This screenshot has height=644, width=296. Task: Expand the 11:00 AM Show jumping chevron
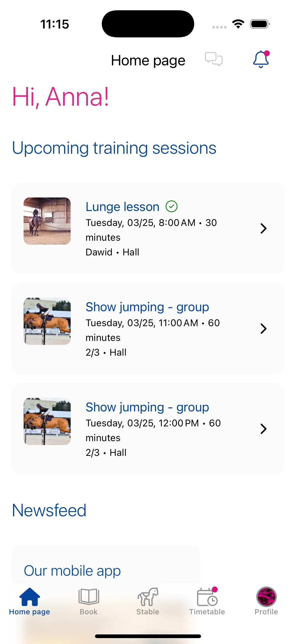[x=263, y=328]
